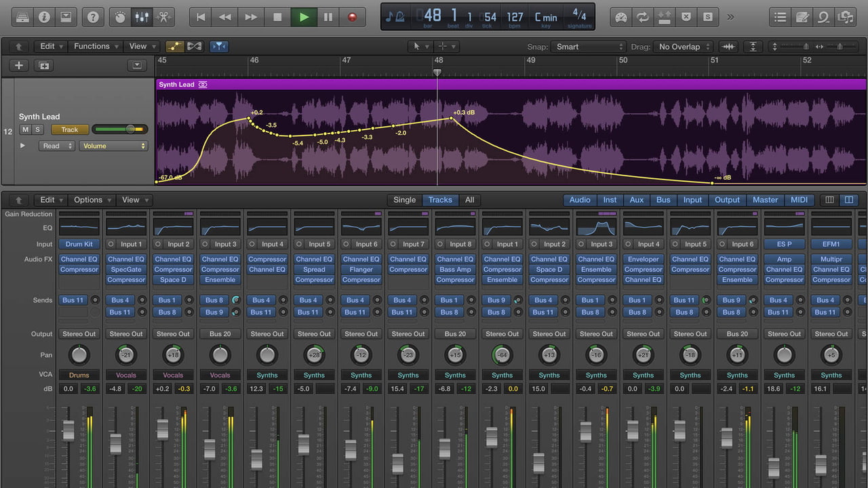Open the Inspector
This screenshot has height=488, width=868.
click(45, 16)
